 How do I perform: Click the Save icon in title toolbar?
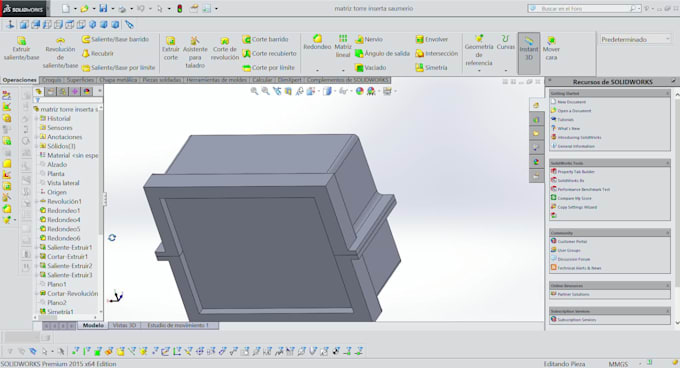103,9
